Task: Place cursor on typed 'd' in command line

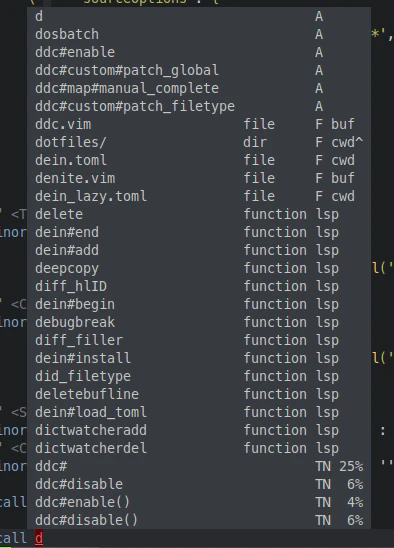Action: tap(39, 538)
